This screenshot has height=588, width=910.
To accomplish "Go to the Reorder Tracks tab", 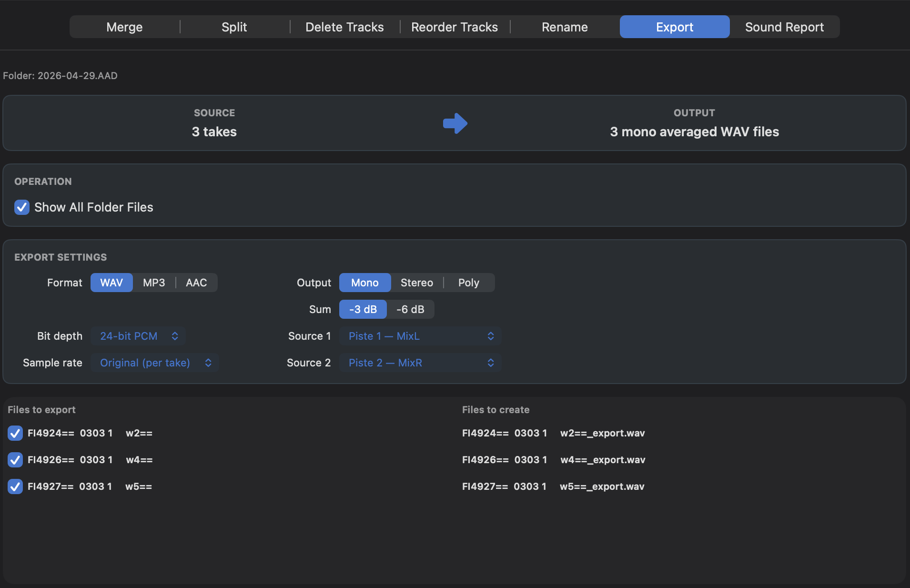I will coord(455,27).
